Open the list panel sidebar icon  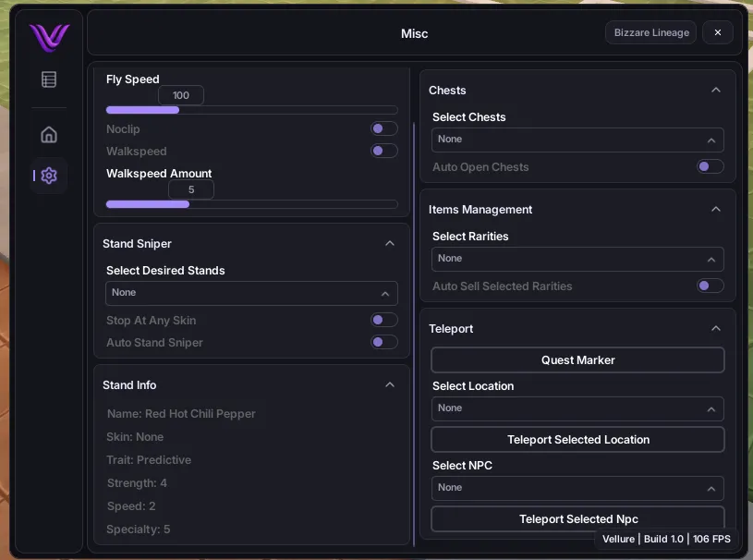(49, 79)
